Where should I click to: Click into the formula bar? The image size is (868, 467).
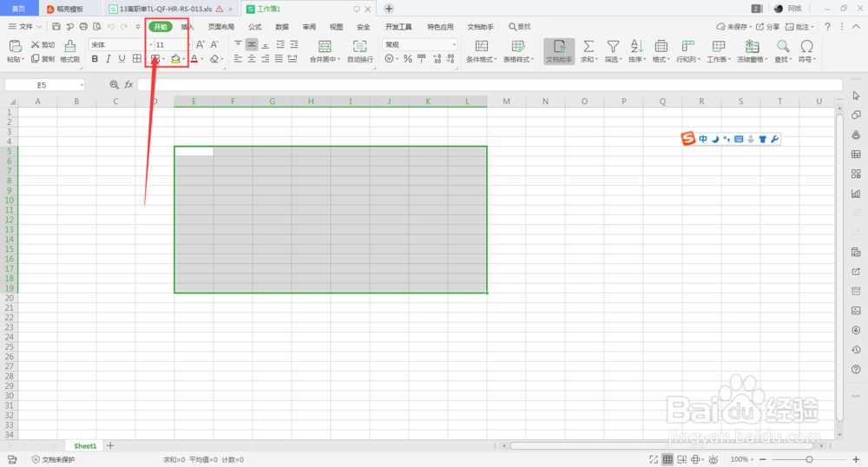(x=490, y=85)
